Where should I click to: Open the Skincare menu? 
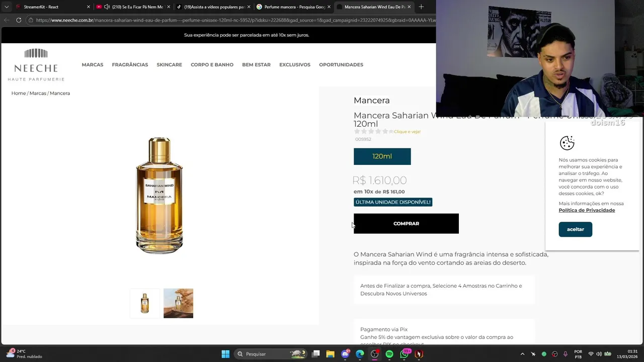169,65
